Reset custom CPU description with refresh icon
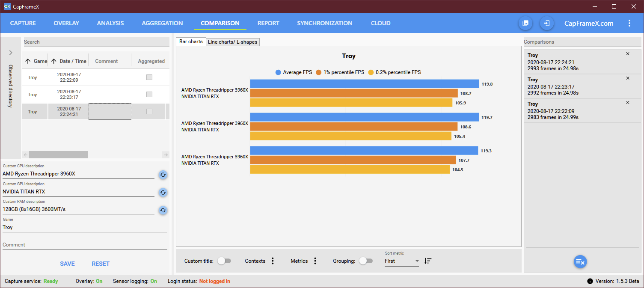 click(163, 175)
